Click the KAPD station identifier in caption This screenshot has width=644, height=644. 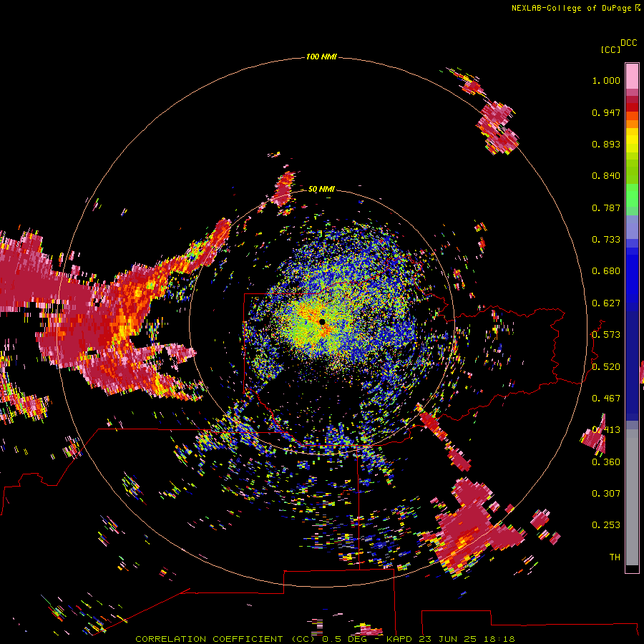[399, 639]
